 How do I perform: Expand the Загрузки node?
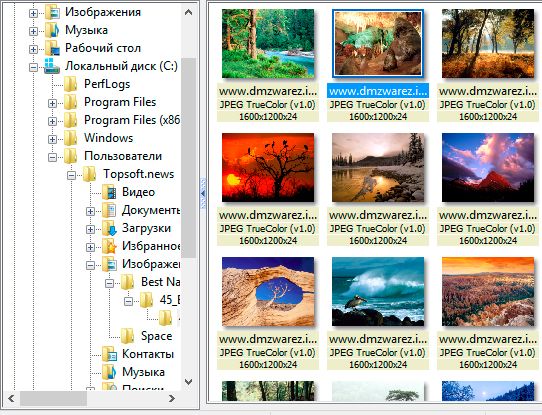click(90, 229)
